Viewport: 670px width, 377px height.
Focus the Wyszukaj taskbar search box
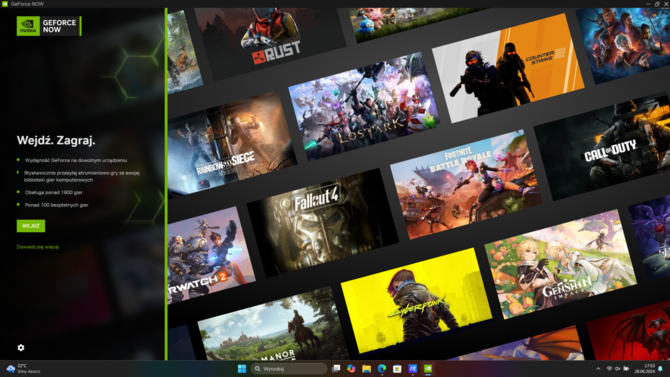point(289,368)
